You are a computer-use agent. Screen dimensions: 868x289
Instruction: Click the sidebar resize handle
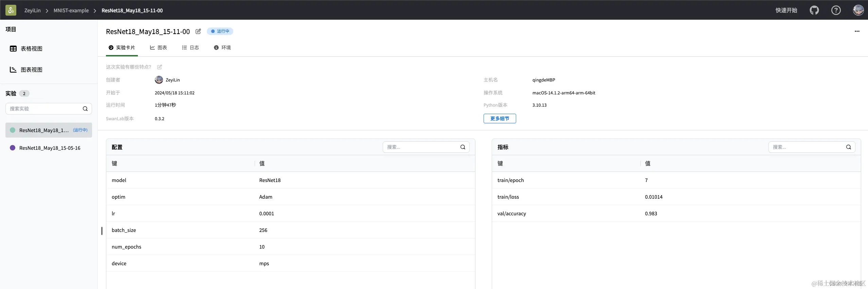[x=102, y=231]
